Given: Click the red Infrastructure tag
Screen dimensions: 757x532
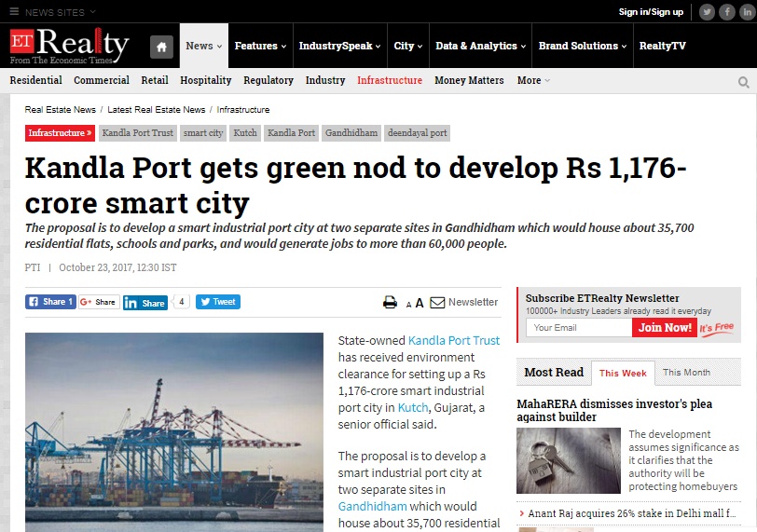Looking at the screenshot, I should 60,133.
